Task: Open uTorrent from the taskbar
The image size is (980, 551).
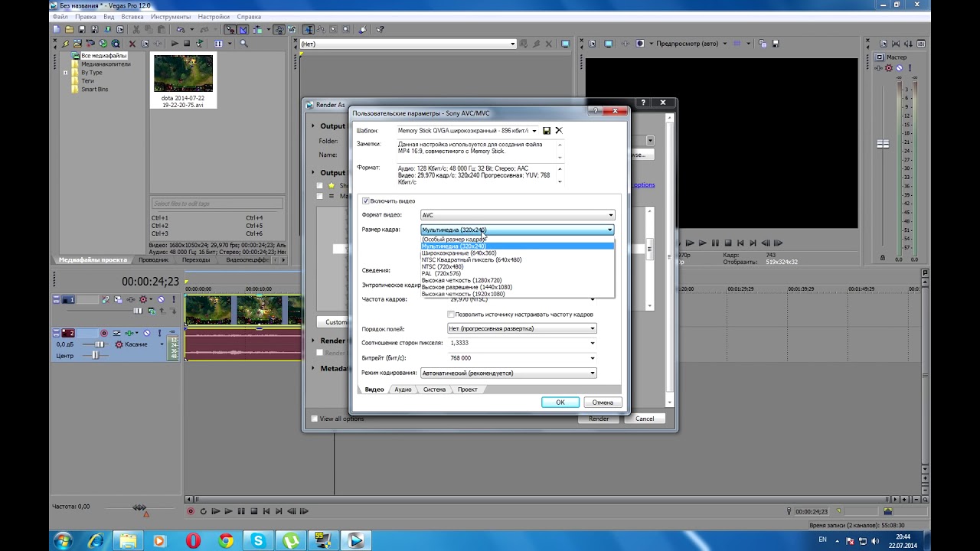Action: 290,540
